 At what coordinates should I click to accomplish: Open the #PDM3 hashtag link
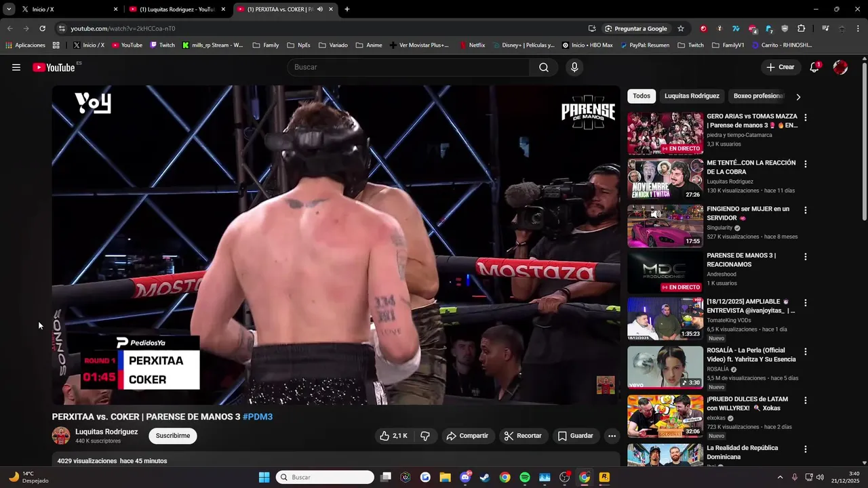[258, 417]
